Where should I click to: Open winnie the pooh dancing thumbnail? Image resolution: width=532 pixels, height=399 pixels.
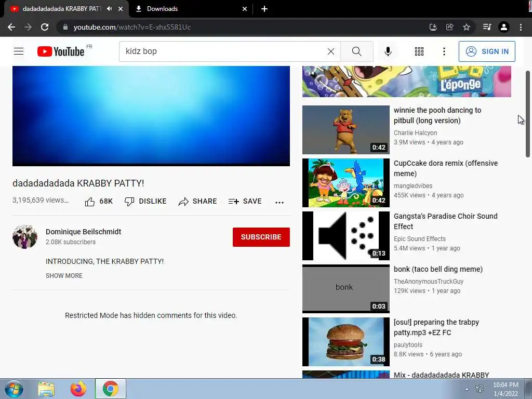click(x=345, y=129)
